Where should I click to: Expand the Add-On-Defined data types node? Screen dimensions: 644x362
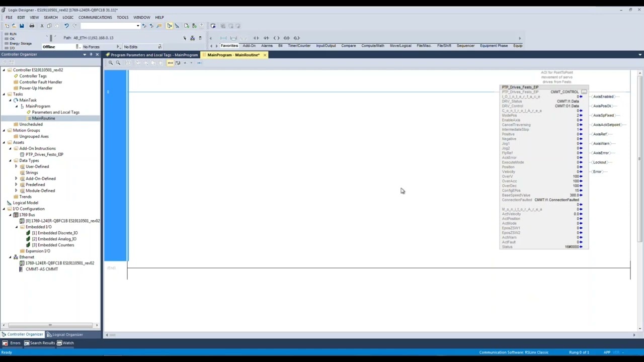click(16, 178)
